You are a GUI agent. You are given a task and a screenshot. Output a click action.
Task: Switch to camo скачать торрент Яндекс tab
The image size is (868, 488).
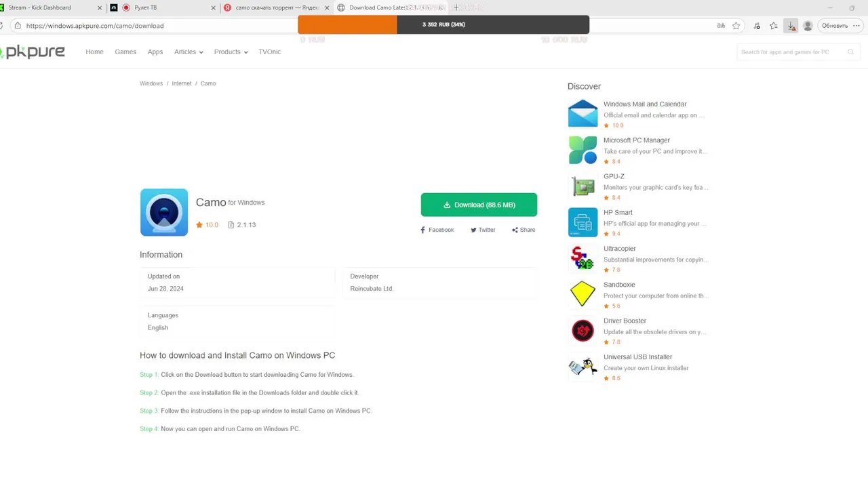(277, 7)
